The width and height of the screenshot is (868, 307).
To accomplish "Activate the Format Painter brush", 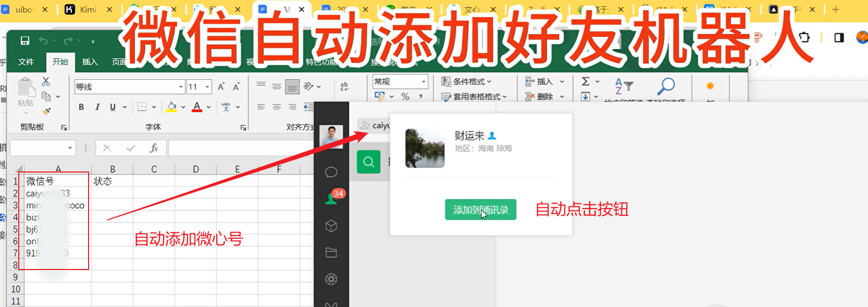I will coord(46,111).
